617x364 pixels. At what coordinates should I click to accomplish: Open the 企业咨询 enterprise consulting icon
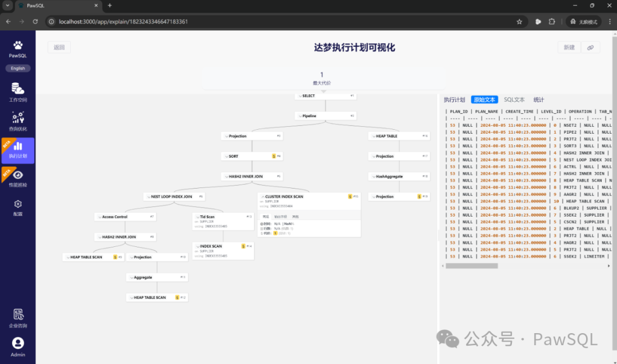pos(18,314)
